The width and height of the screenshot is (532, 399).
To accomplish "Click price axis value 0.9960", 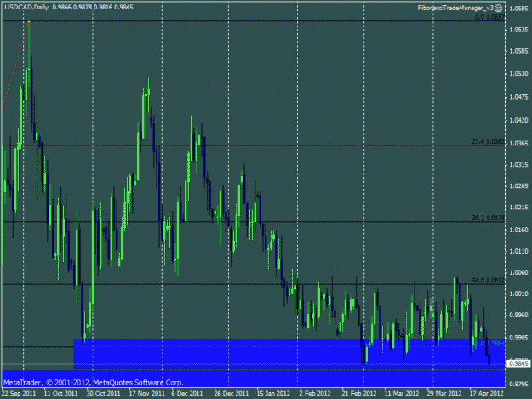I will click(518, 315).
